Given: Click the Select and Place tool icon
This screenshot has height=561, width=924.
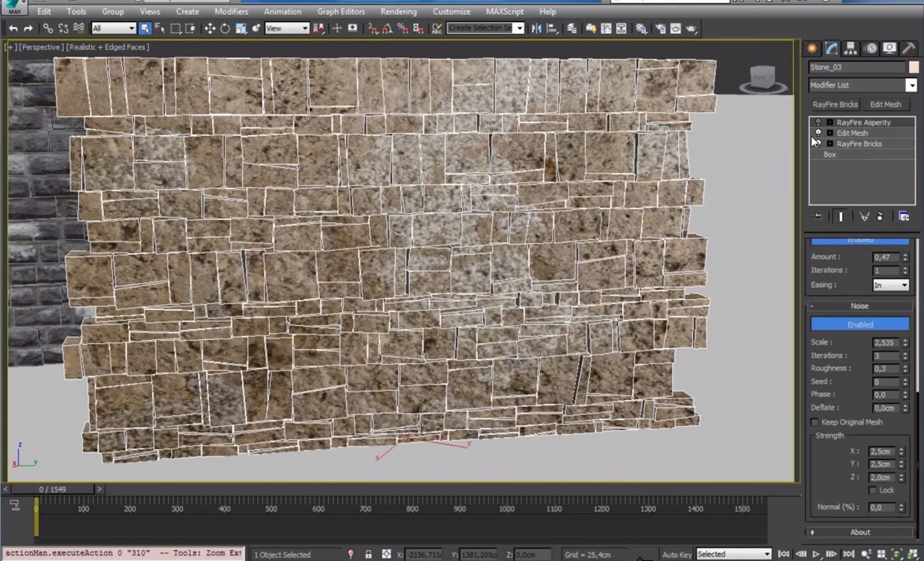Looking at the screenshot, I should point(256,28).
